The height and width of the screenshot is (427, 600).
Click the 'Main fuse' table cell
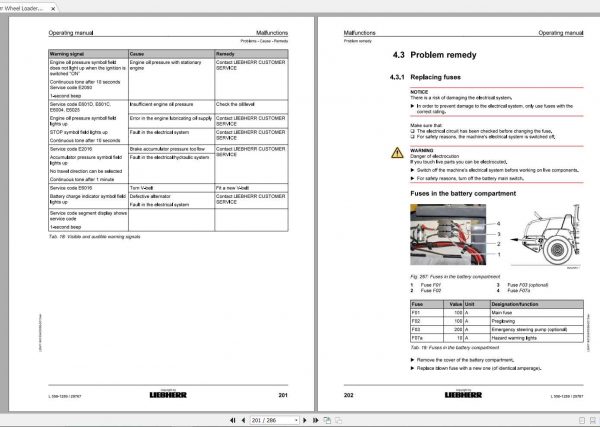point(537,313)
